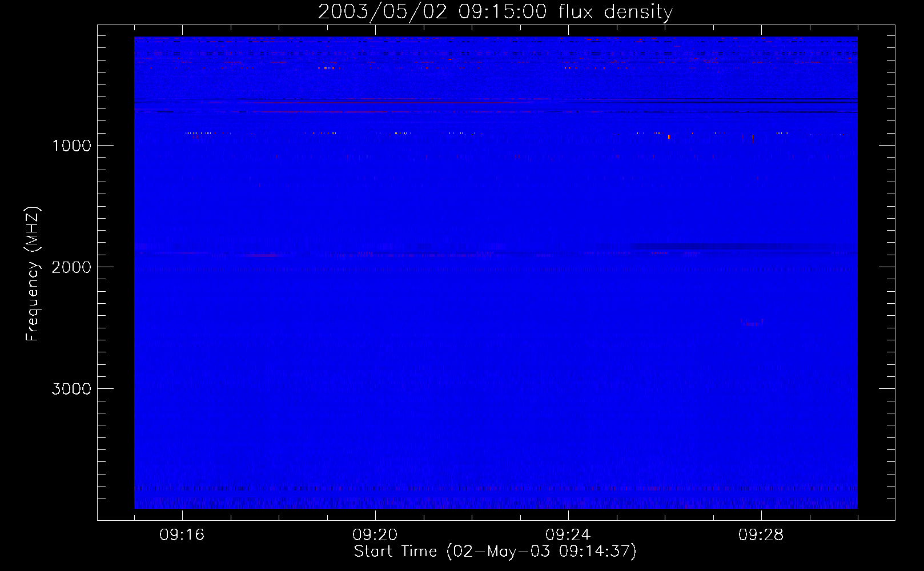The width and height of the screenshot is (924, 571).
Task: Click the plot title "2003/05/02 09:15:00 flux density"
Action: [x=495, y=12]
